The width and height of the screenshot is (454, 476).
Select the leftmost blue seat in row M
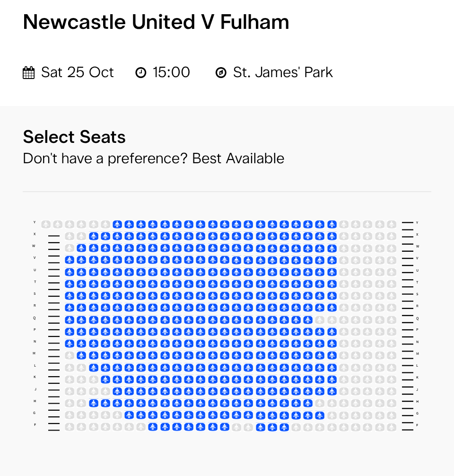81,355
